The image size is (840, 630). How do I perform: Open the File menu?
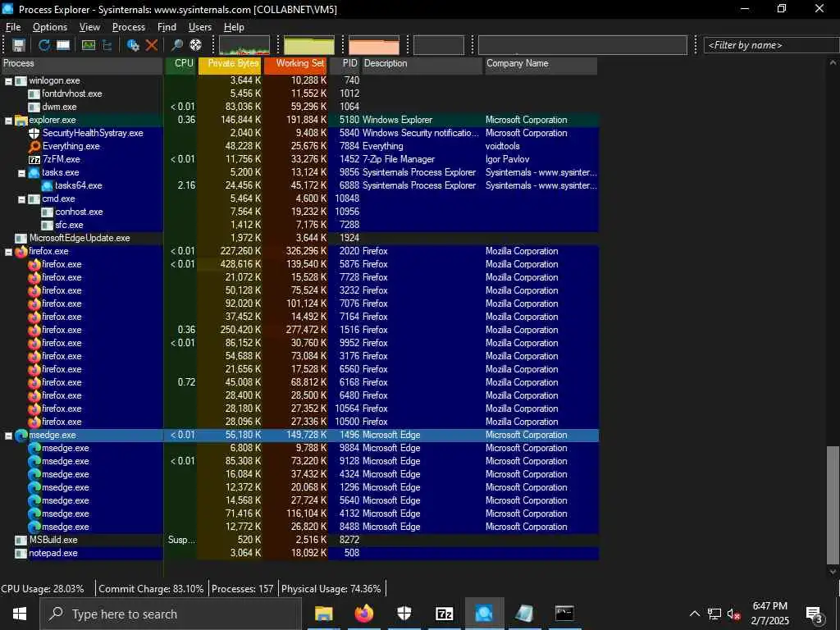(x=13, y=27)
